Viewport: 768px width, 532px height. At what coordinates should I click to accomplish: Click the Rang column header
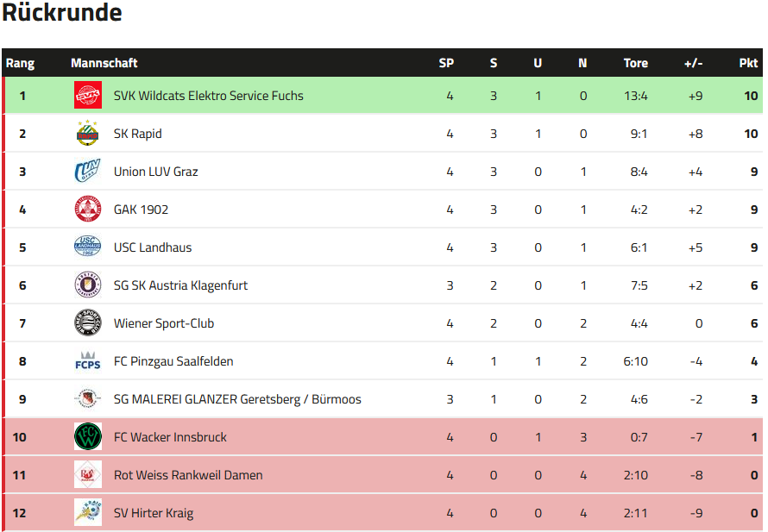pyautogui.click(x=20, y=63)
